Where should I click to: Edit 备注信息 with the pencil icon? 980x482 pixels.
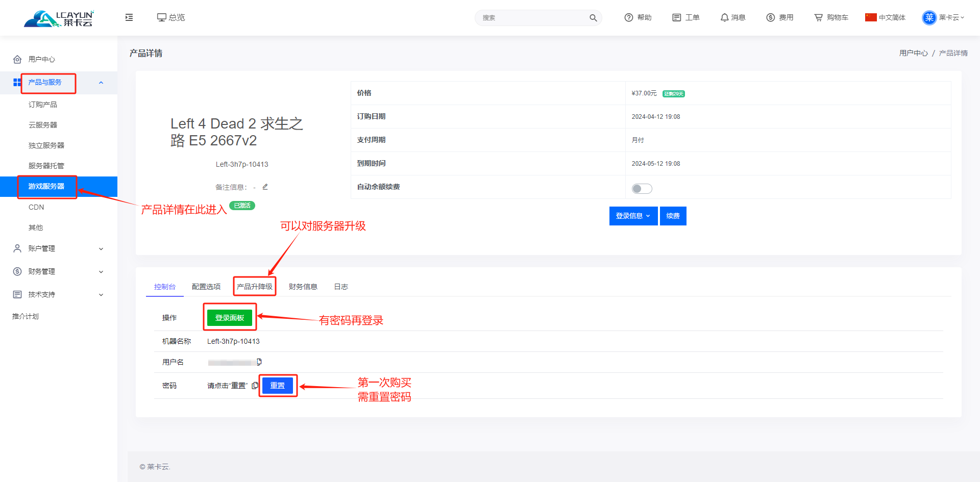(x=265, y=187)
